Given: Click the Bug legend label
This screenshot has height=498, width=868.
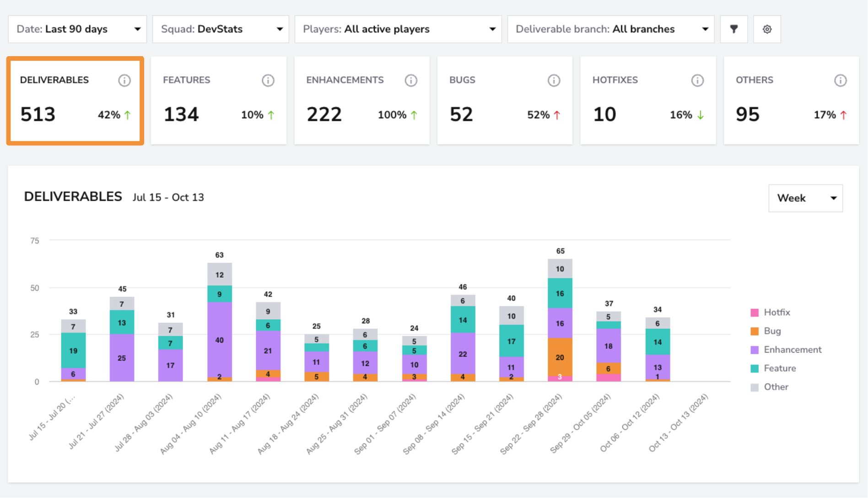Looking at the screenshot, I should 772,331.
